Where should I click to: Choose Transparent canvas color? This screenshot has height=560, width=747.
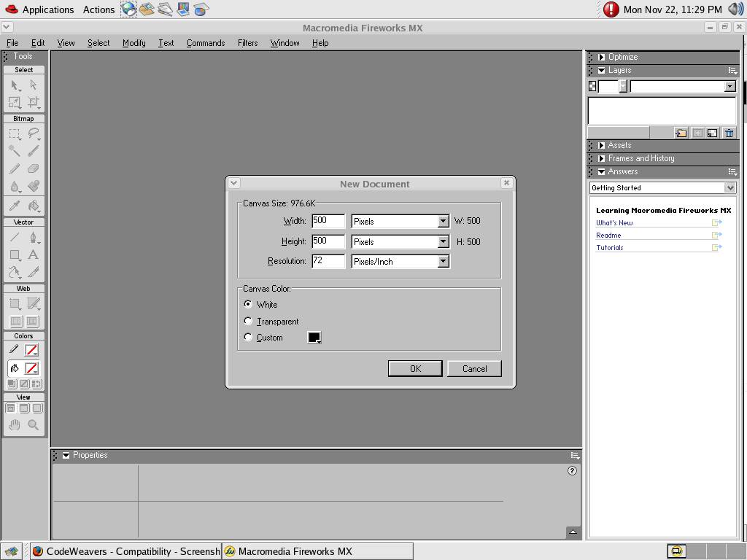tap(248, 320)
